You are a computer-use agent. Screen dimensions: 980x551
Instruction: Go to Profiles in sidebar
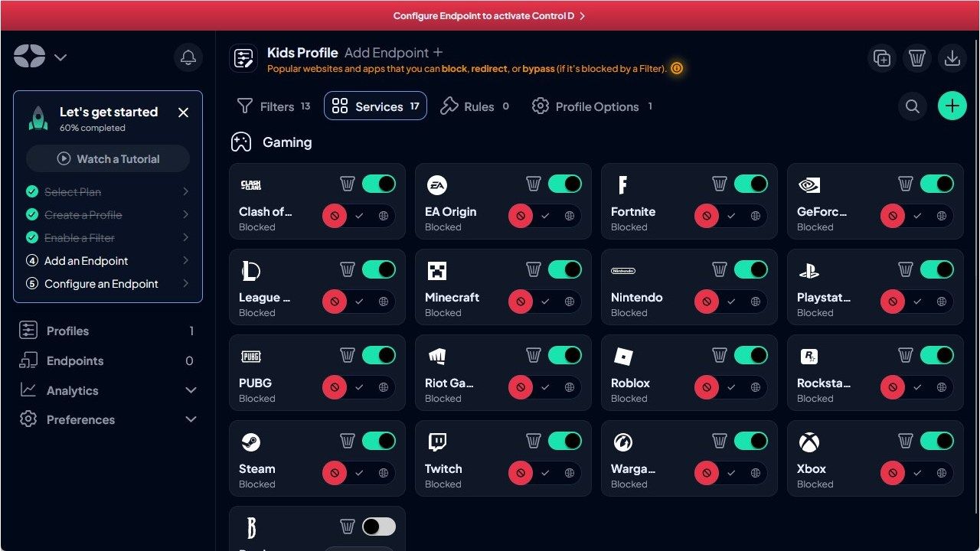(107, 331)
